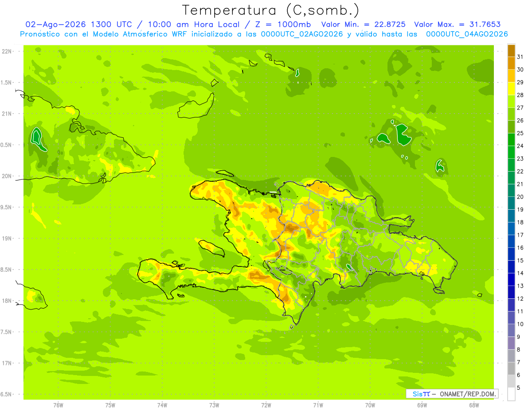Pick the topmost legend band above 31
The image size is (532, 411).
tap(511, 51)
